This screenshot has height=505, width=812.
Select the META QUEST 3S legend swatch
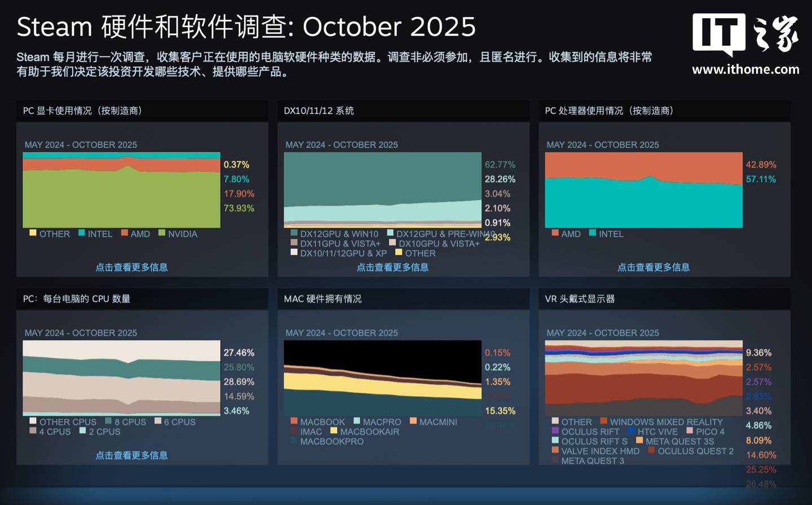tap(639, 440)
